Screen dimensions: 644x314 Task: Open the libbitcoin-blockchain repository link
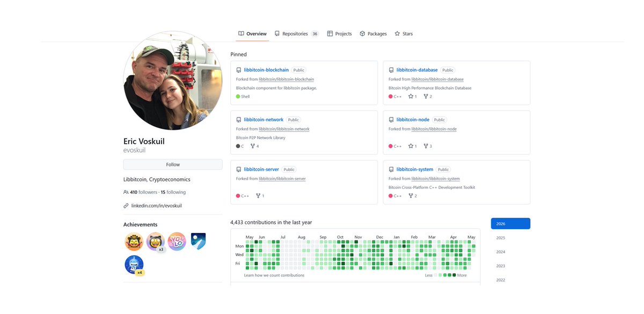[266, 70]
